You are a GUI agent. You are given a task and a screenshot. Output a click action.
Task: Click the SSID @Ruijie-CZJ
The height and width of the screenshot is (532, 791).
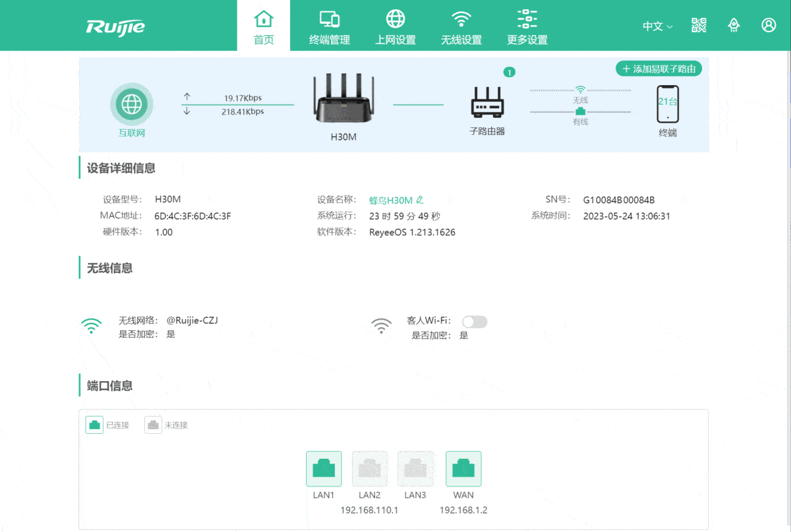[192, 320]
